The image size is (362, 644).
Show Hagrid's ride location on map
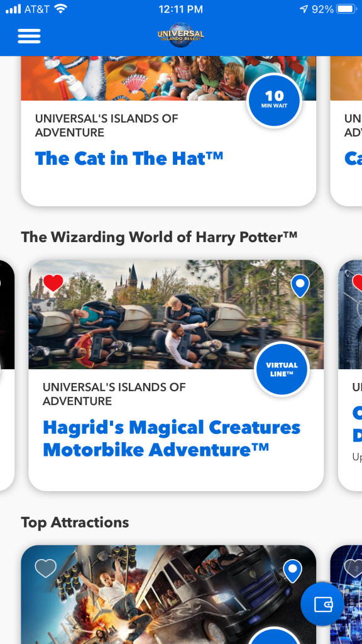point(300,286)
